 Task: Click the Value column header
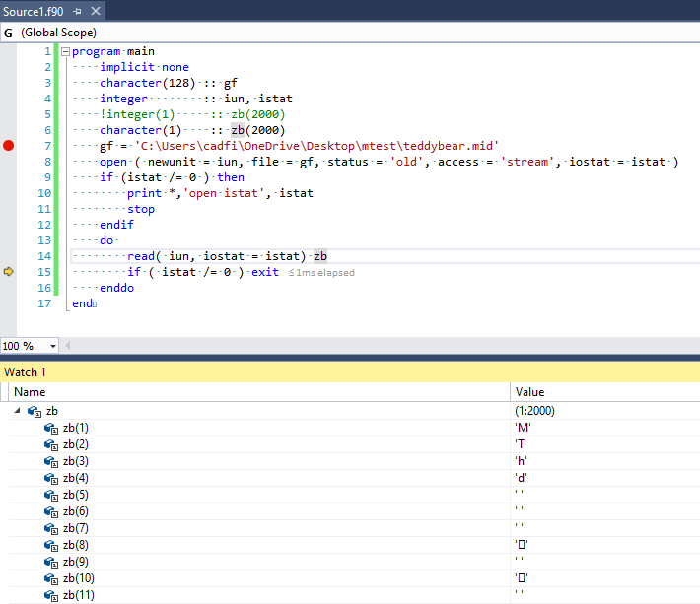[x=530, y=391]
